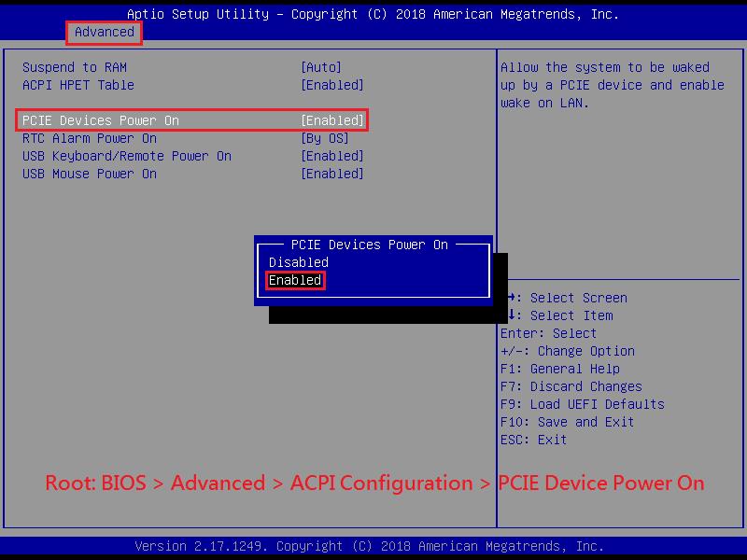
Task: Choose Disabled in the popup list
Action: (299, 262)
